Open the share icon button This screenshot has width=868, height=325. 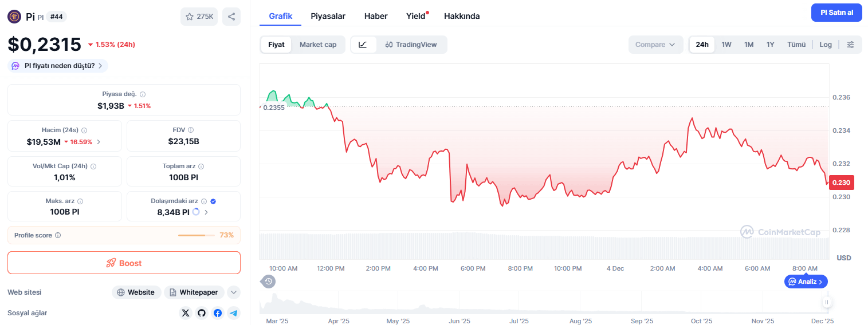231,17
